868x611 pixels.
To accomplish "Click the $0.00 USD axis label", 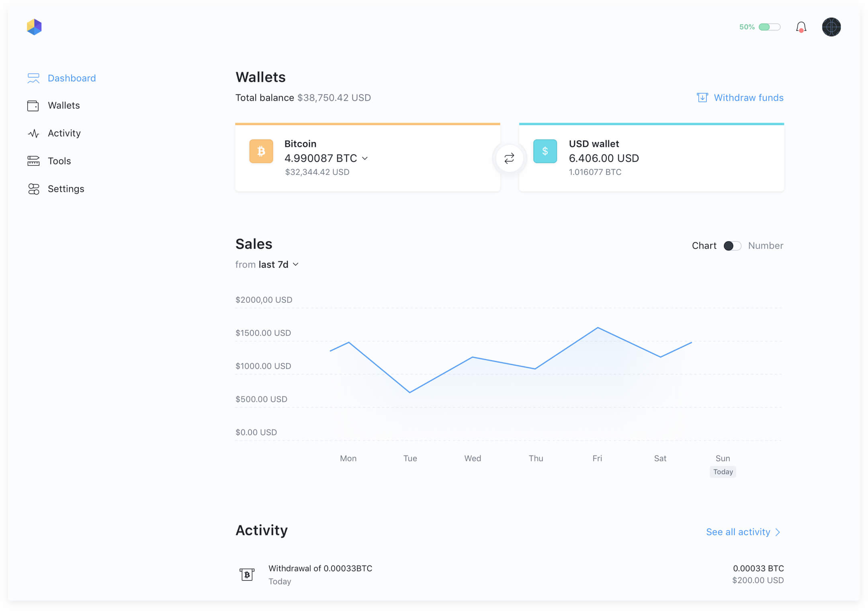I will (x=256, y=432).
